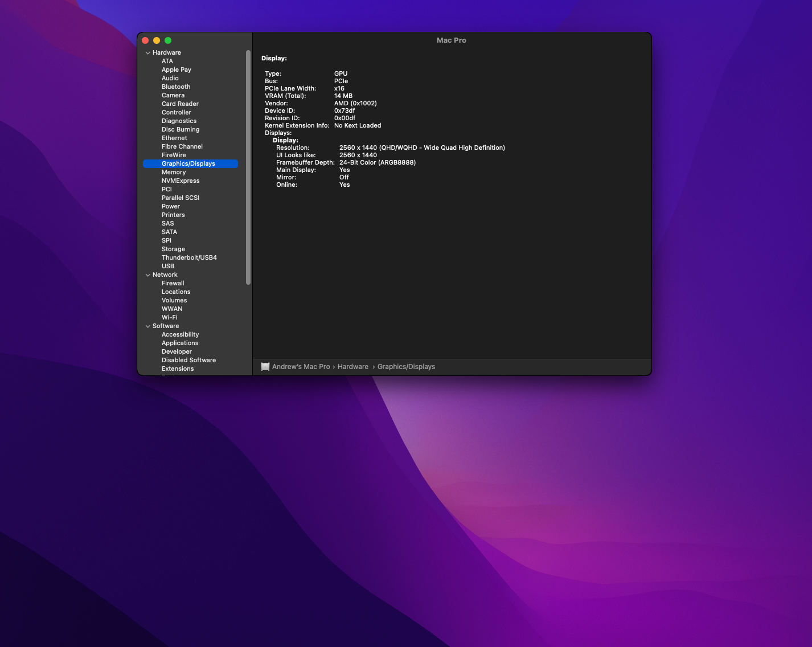Click the resolution value 2560 x 1440 (QHD/WQHD)

(422, 148)
